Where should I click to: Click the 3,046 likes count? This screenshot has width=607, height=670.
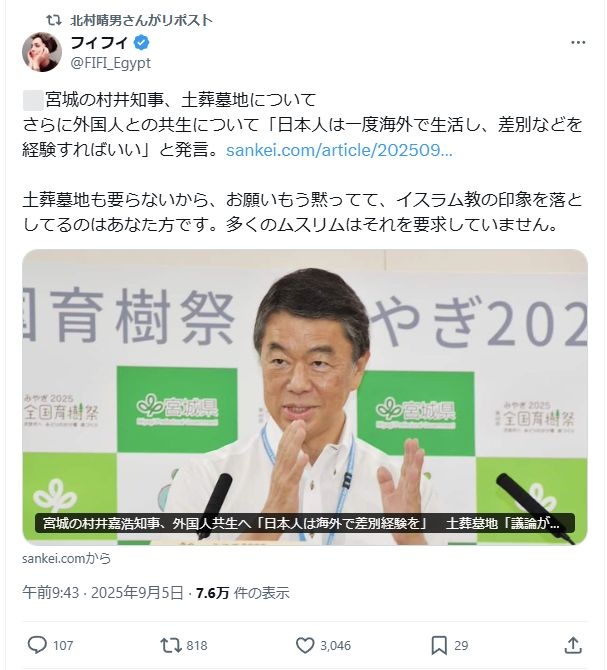click(x=336, y=645)
